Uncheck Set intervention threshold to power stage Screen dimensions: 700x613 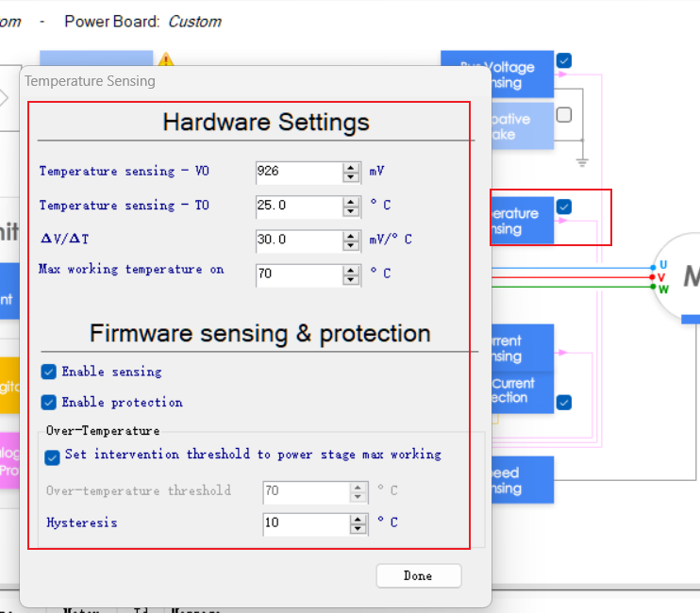[52, 457]
